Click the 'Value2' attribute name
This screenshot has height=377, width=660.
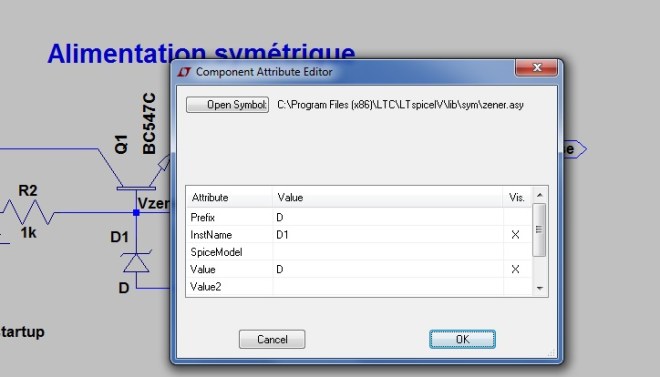205,287
